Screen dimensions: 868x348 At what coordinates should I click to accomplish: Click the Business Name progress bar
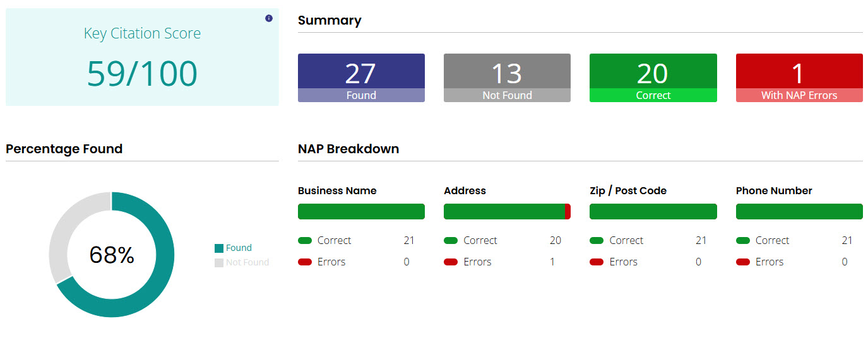[361, 212]
